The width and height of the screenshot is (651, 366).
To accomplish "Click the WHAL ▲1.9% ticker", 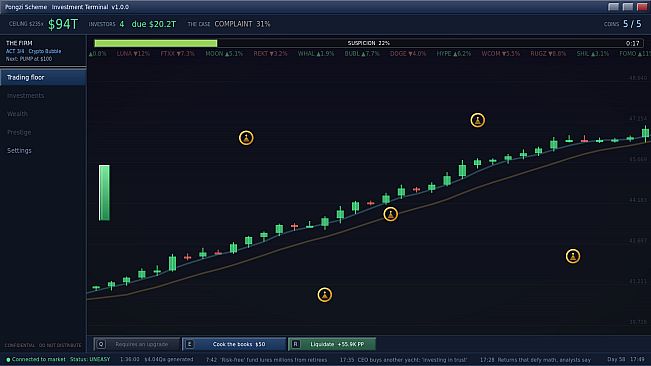I will (316, 54).
